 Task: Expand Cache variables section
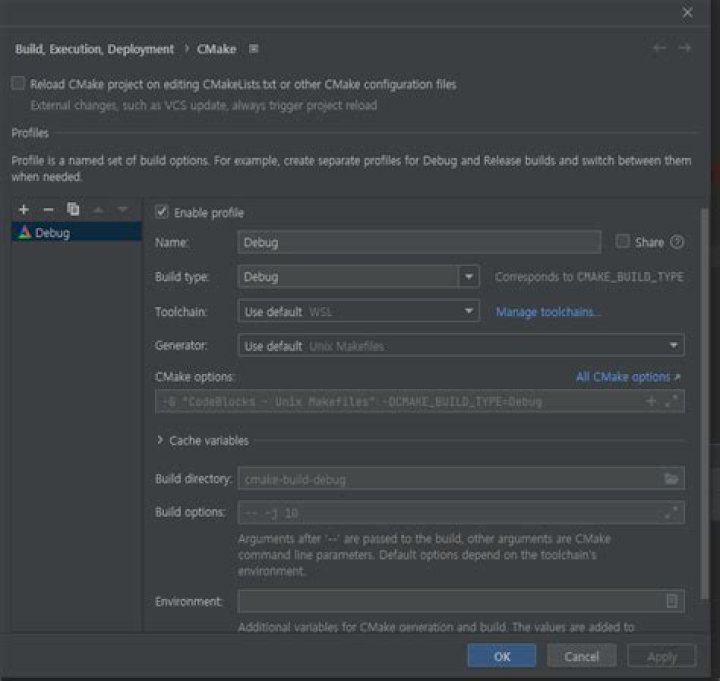point(160,440)
